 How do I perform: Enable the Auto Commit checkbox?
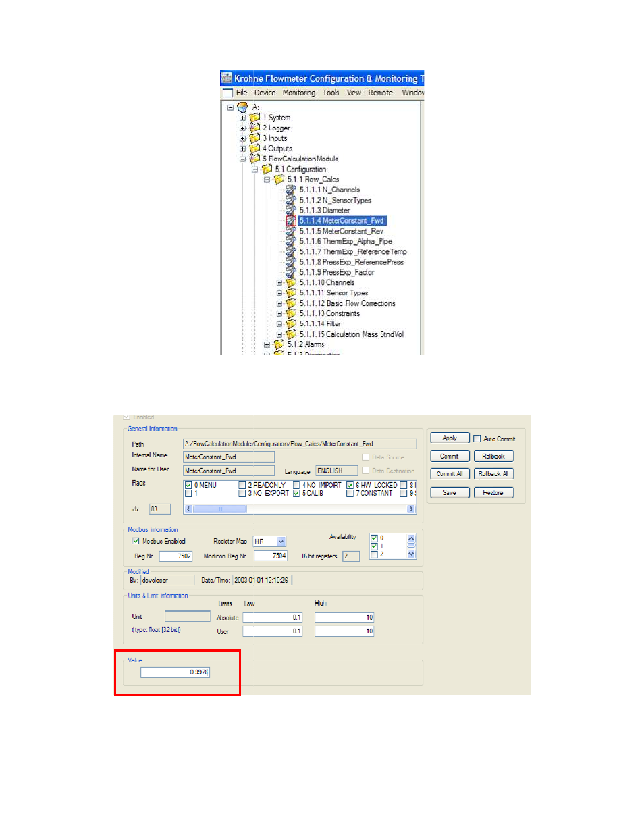point(477,438)
